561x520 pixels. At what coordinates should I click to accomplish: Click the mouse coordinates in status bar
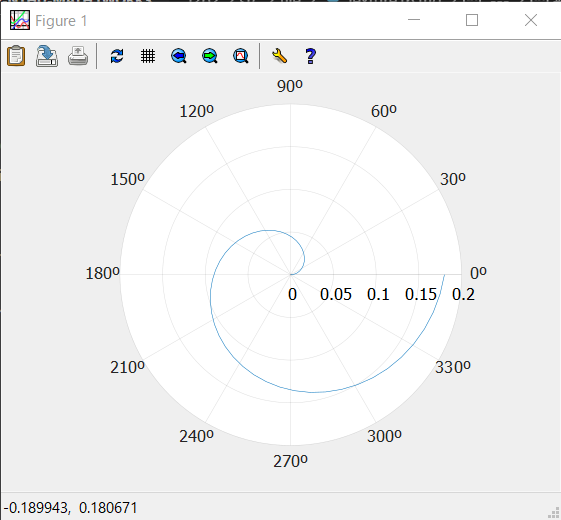click(x=70, y=508)
